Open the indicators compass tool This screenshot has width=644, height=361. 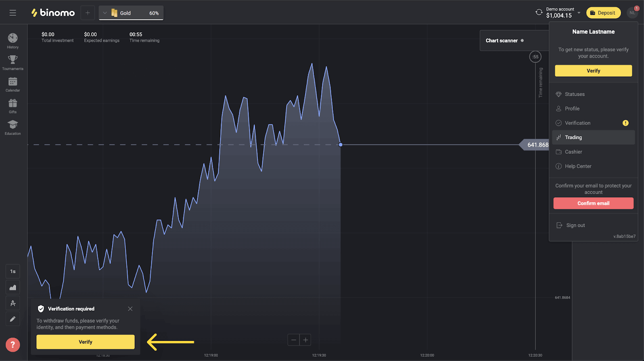[13, 303]
